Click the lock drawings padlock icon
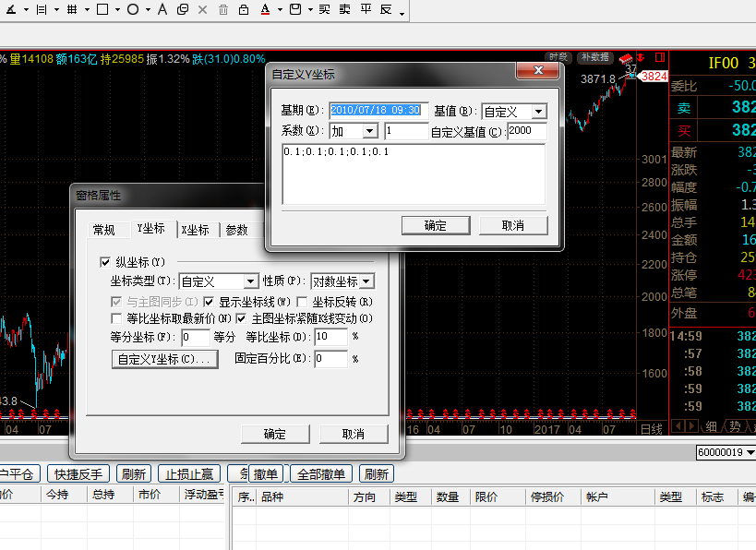The image size is (756, 550). (243, 9)
